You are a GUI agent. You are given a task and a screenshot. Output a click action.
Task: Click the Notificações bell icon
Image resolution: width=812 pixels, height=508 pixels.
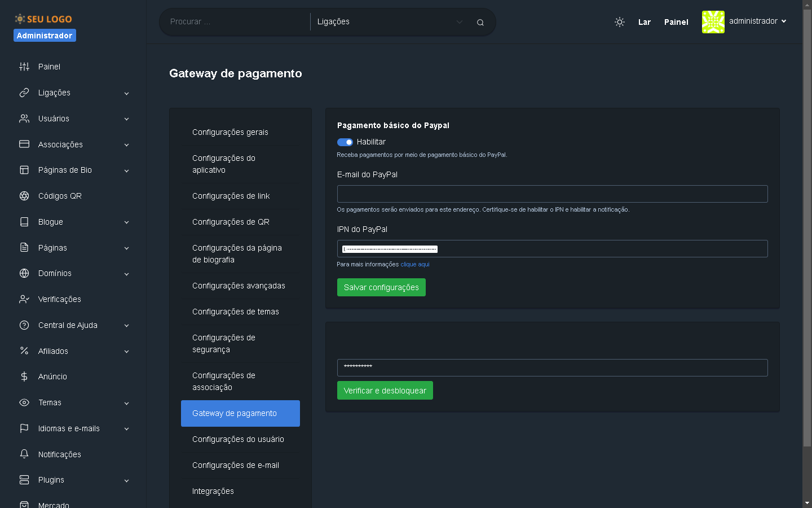pos(24,454)
